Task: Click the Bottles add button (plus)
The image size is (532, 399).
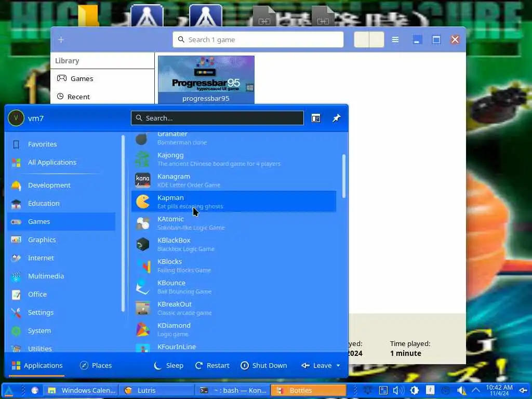Action: (61, 39)
